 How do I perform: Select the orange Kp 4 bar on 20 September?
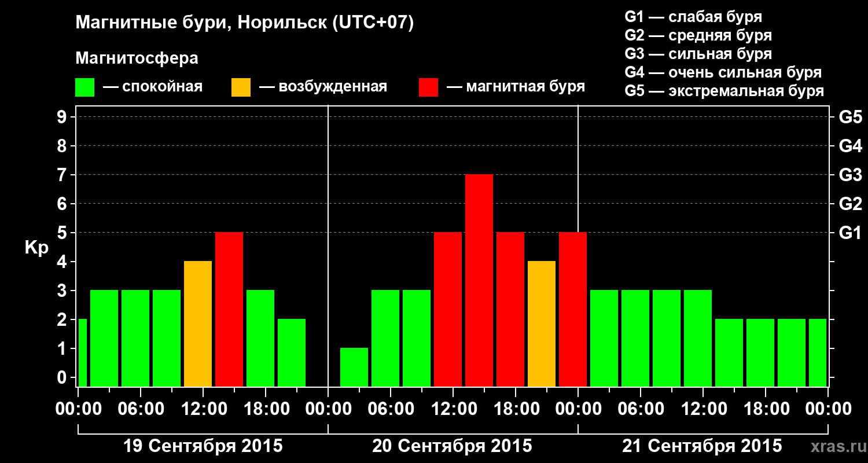point(542,324)
